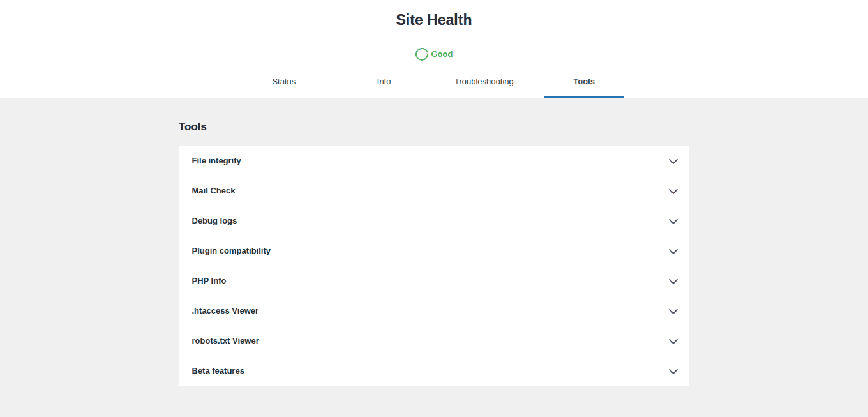Click the Plugin compatibility label

click(231, 251)
